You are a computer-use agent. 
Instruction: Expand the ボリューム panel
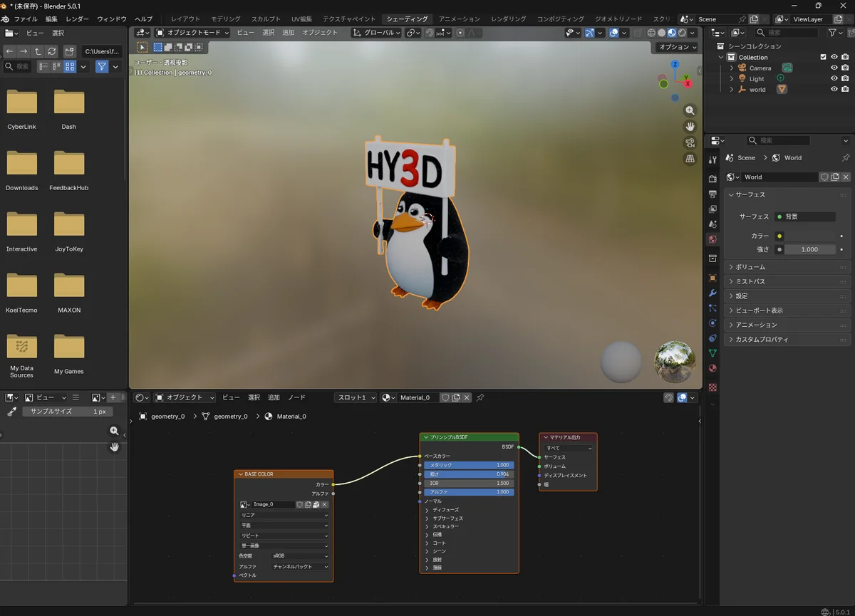pyautogui.click(x=750, y=267)
